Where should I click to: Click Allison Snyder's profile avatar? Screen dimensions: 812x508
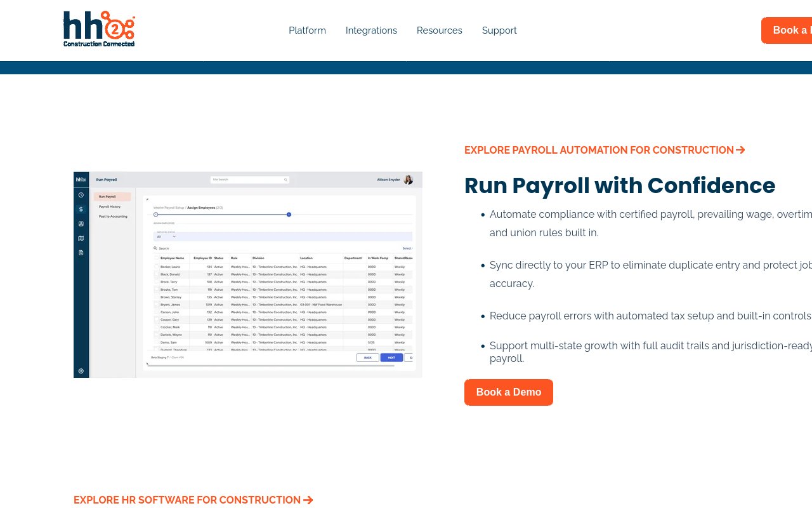(x=408, y=180)
